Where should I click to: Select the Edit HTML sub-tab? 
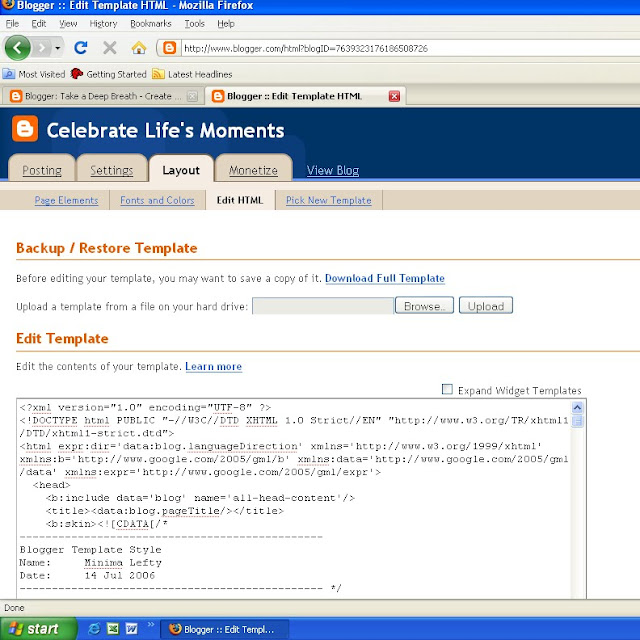click(240, 200)
